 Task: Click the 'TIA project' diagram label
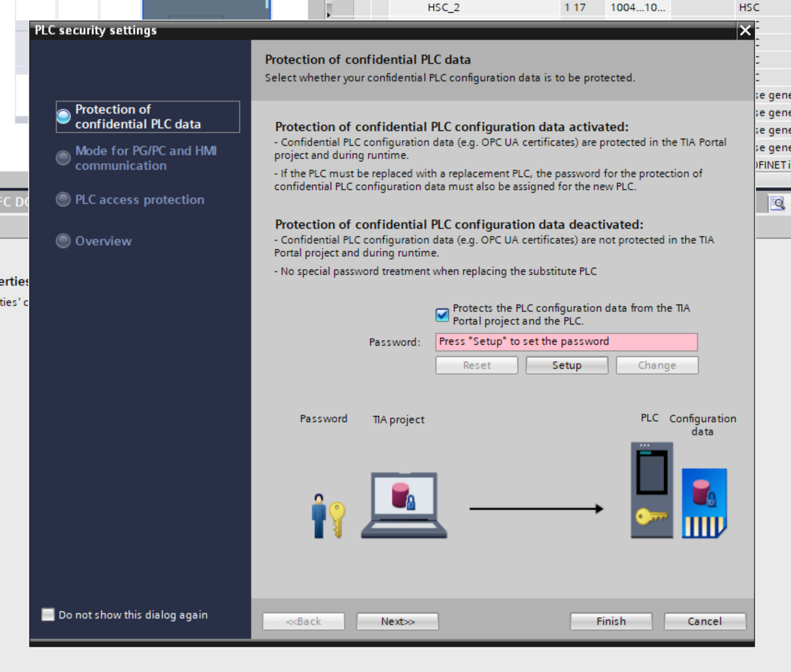pos(399,420)
